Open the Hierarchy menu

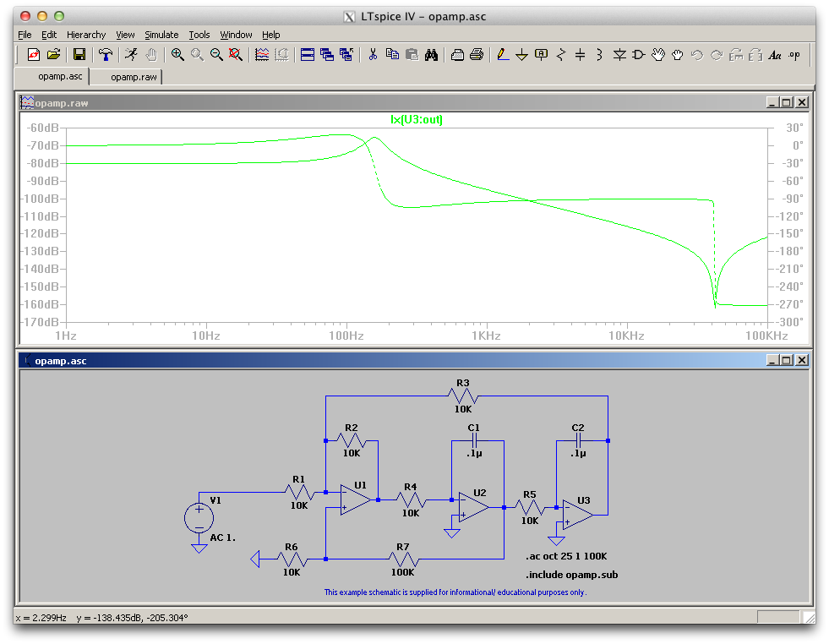pyautogui.click(x=86, y=35)
